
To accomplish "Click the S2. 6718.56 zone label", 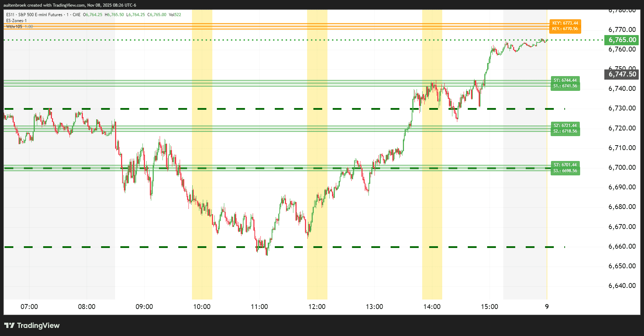I will click(565, 131).
